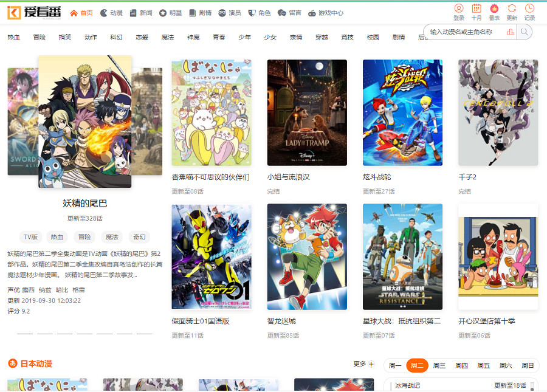Image resolution: width=547 pixels, height=392 pixels.
Task: Open the 剧情 navigation item in top bar
Action: point(200,13)
